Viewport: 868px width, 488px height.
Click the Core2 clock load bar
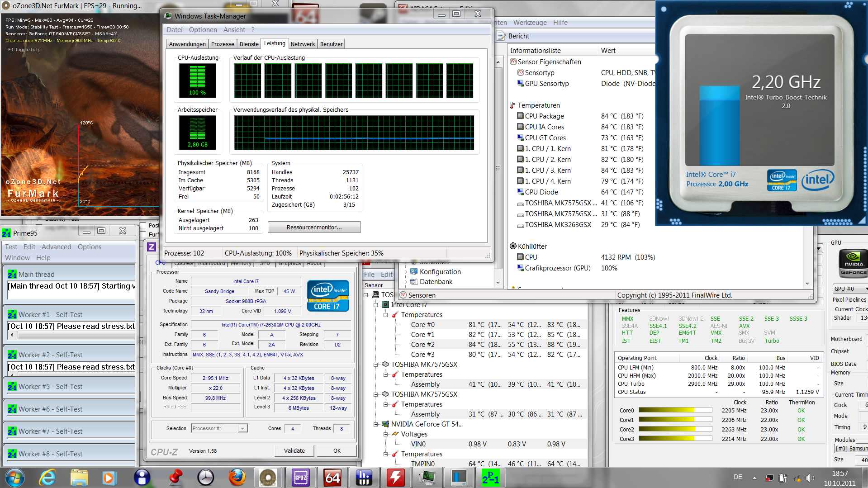675,430
